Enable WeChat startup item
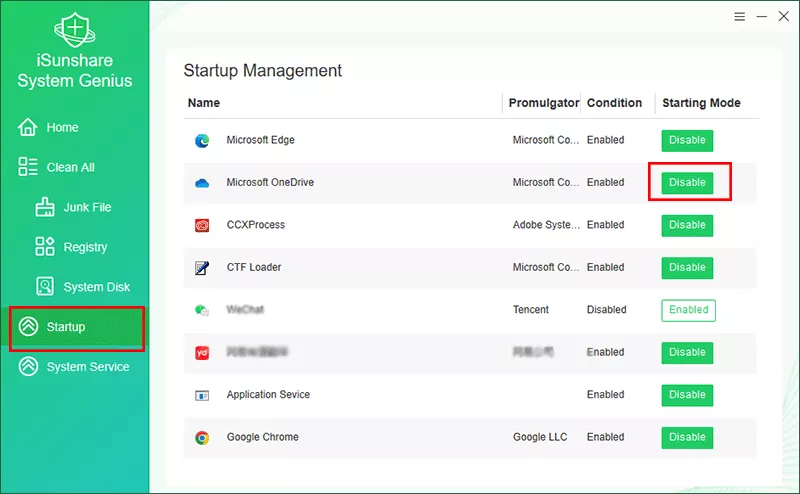Image resolution: width=800 pixels, height=494 pixels. pos(689,310)
